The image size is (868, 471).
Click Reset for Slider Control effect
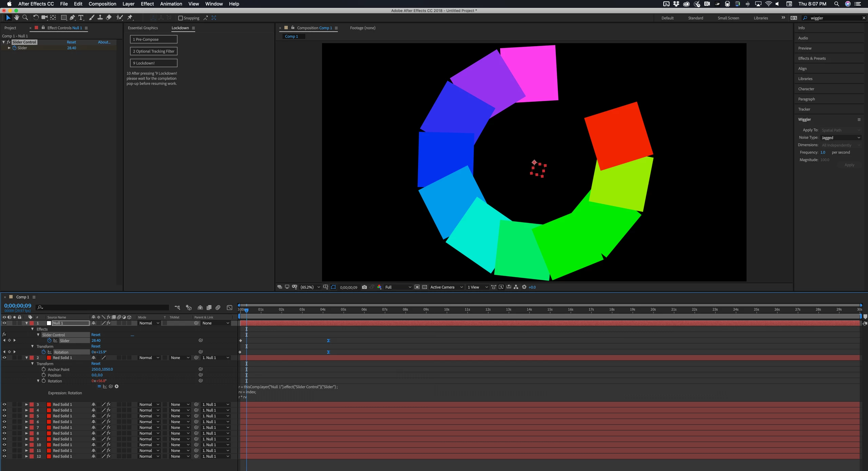click(x=71, y=42)
